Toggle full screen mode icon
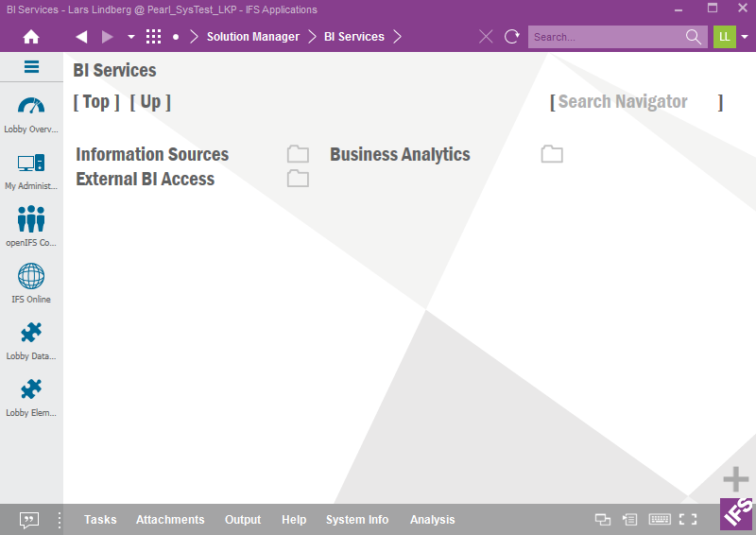The width and height of the screenshot is (756, 535). point(688,519)
